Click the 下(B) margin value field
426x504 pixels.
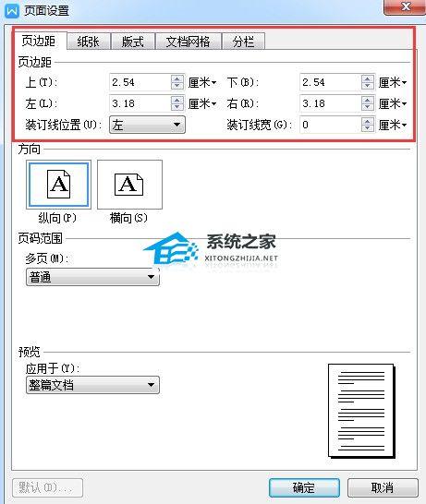[x=331, y=82]
